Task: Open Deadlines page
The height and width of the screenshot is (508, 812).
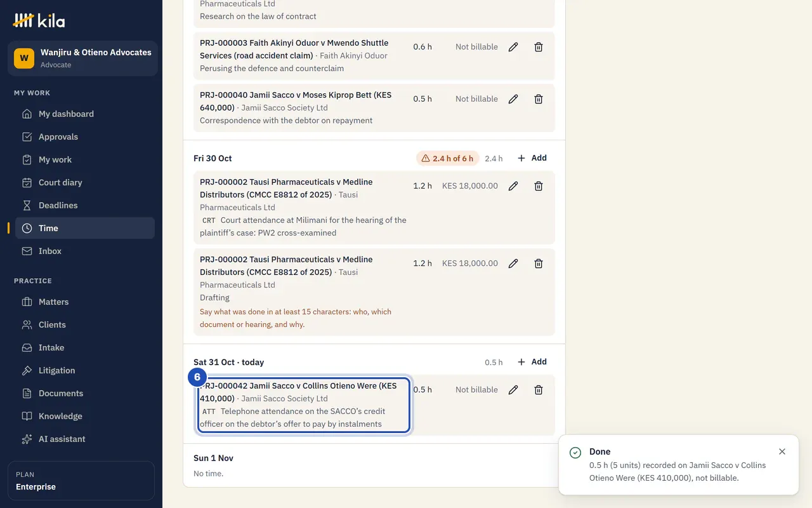Action: [x=85, y=205]
